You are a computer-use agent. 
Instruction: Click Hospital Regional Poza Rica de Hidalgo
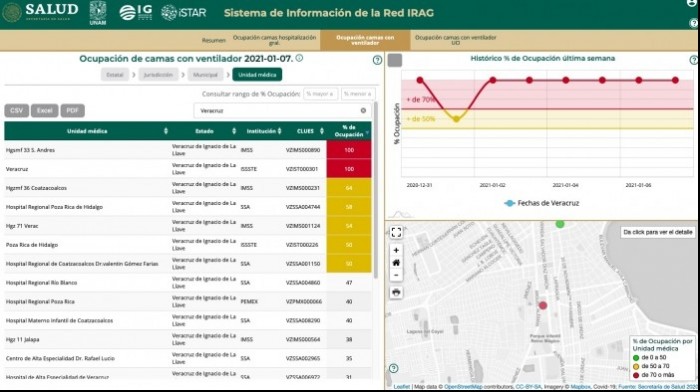tap(54, 207)
